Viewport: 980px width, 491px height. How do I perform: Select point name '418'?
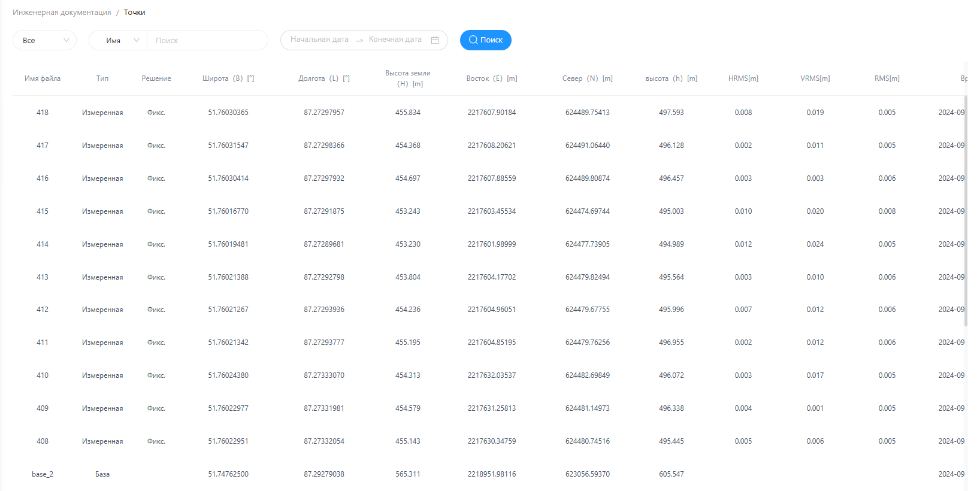click(x=43, y=113)
